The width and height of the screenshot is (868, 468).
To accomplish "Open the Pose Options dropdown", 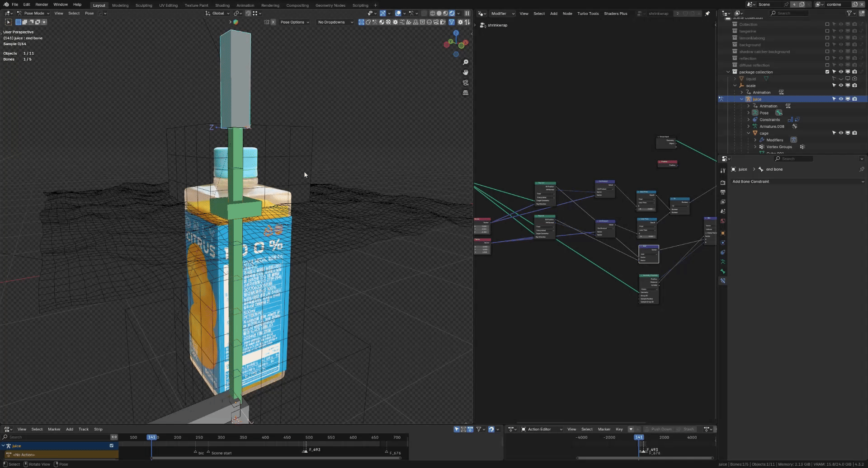I will click(x=295, y=22).
